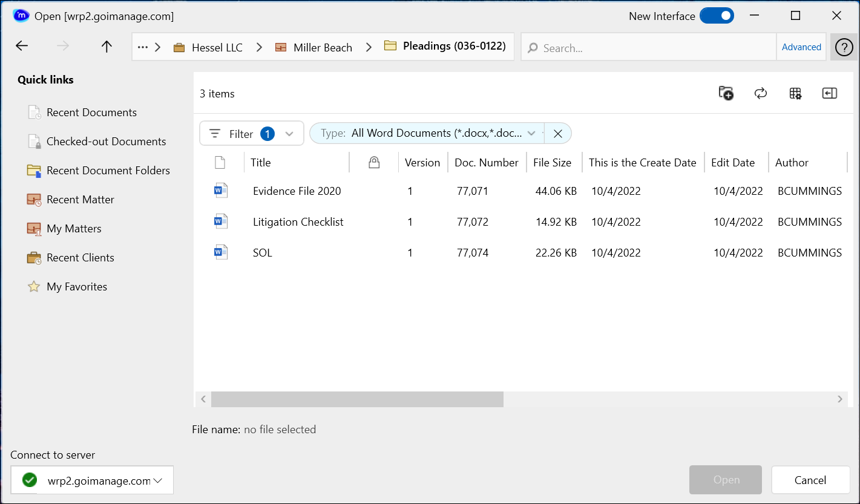The height and width of the screenshot is (504, 860).
Task: Open the Word icon next to SOL
Action: [x=220, y=252]
